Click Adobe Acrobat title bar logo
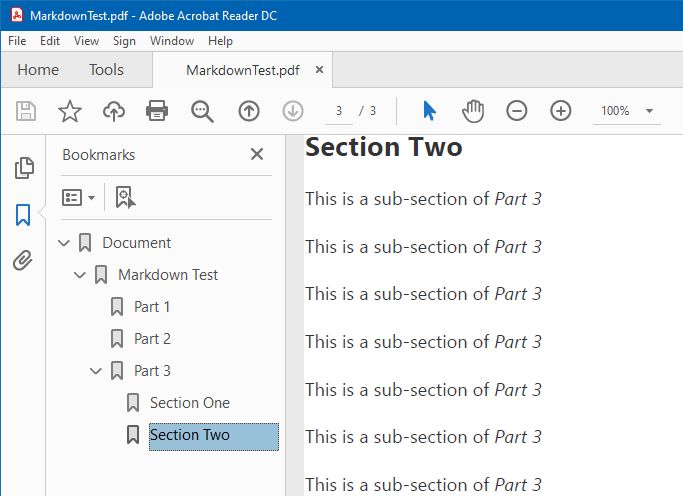 (17, 15)
